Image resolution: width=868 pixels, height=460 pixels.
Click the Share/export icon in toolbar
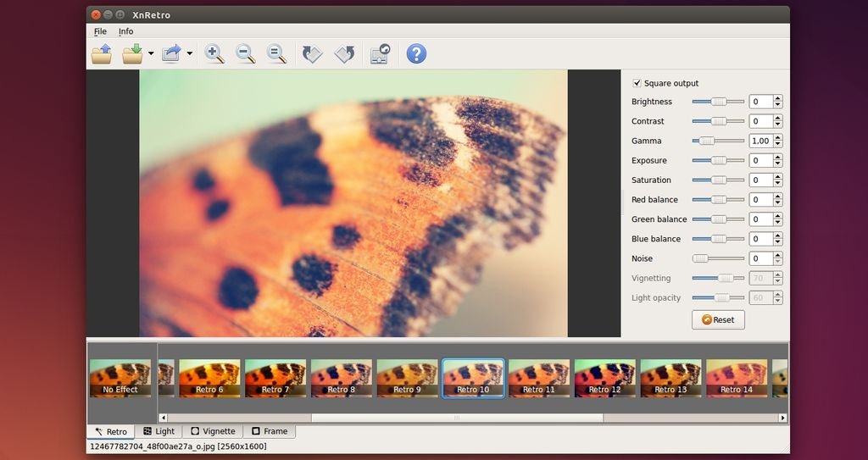coord(171,54)
